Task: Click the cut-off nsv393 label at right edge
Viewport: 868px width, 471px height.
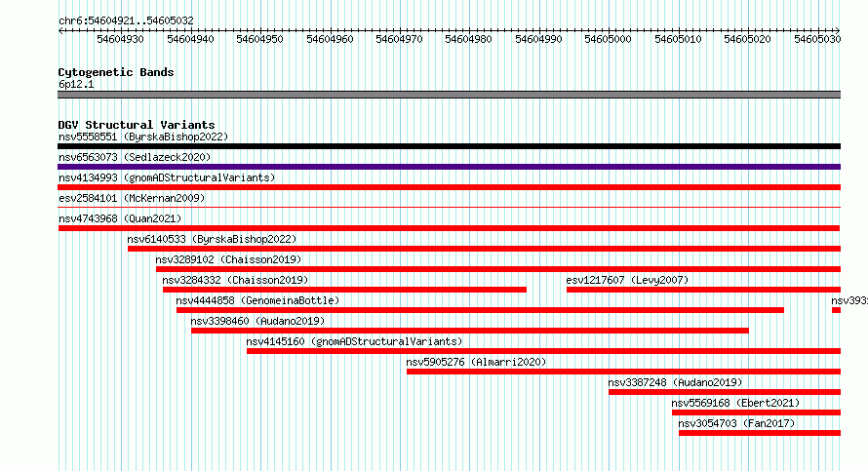Action: click(849, 300)
